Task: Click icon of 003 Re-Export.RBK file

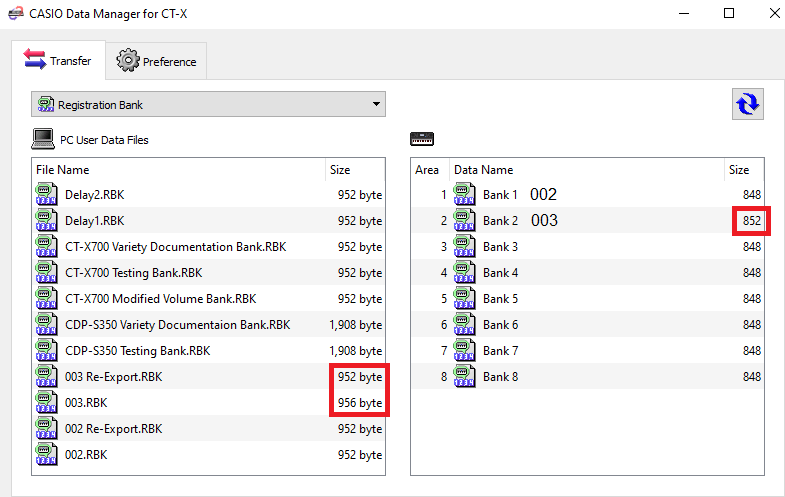Action: pyautogui.click(x=46, y=376)
